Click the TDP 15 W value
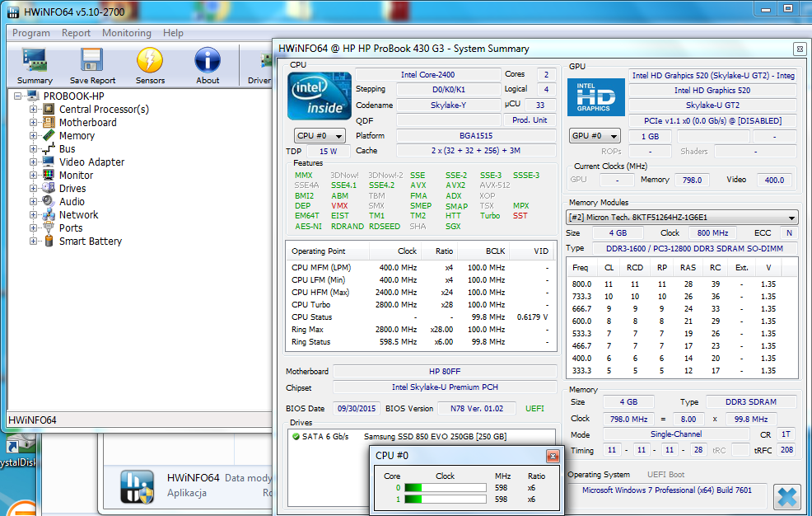 (328, 152)
